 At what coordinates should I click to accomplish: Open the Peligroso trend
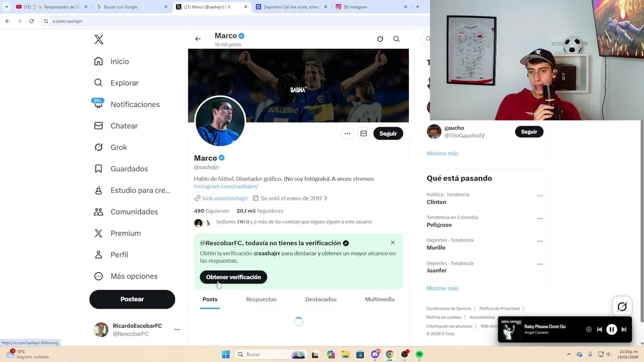coord(439,225)
